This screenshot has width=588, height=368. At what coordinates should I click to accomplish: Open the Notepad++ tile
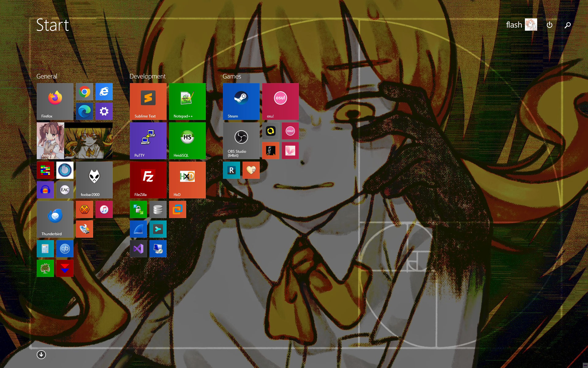click(x=187, y=102)
